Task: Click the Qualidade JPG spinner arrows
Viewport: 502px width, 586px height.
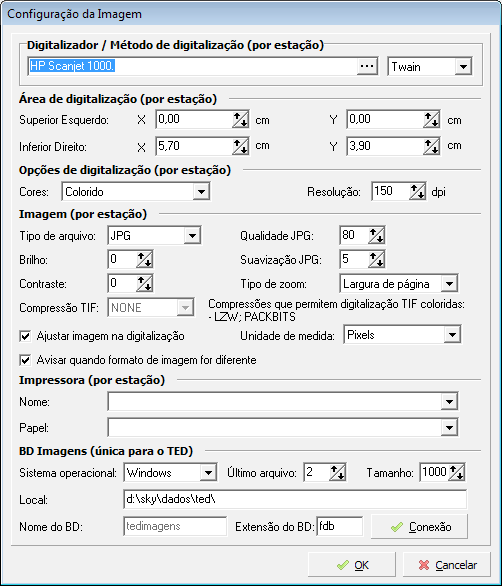Action: tap(376, 235)
